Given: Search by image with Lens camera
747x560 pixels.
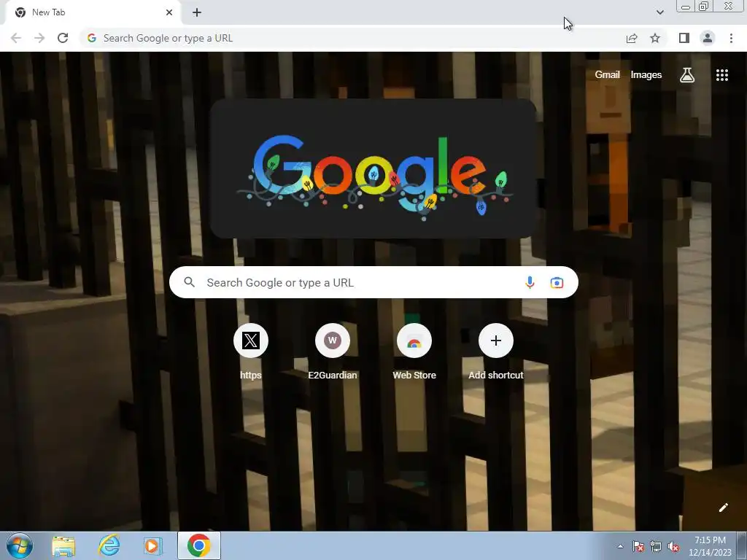Looking at the screenshot, I should [x=557, y=283].
